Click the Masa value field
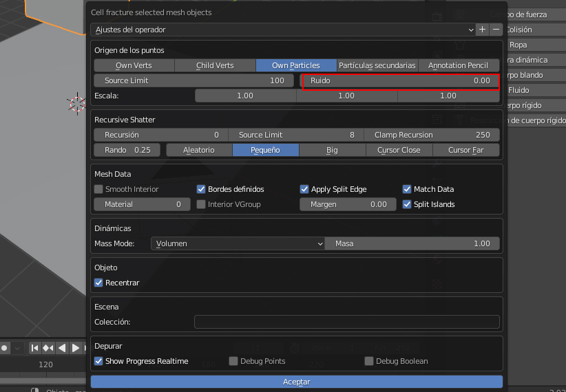This screenshot has height=392, width=566. click(x=412, y=243)
